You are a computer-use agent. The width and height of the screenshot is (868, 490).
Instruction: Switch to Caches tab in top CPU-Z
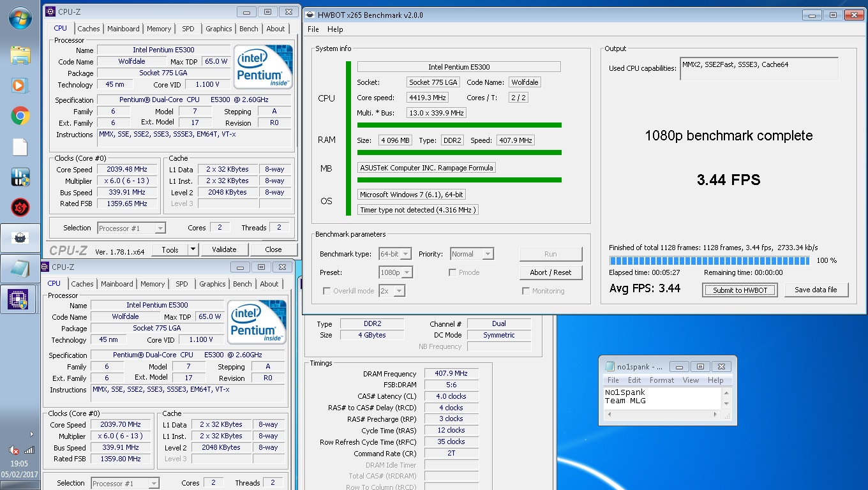click(89, 29)
